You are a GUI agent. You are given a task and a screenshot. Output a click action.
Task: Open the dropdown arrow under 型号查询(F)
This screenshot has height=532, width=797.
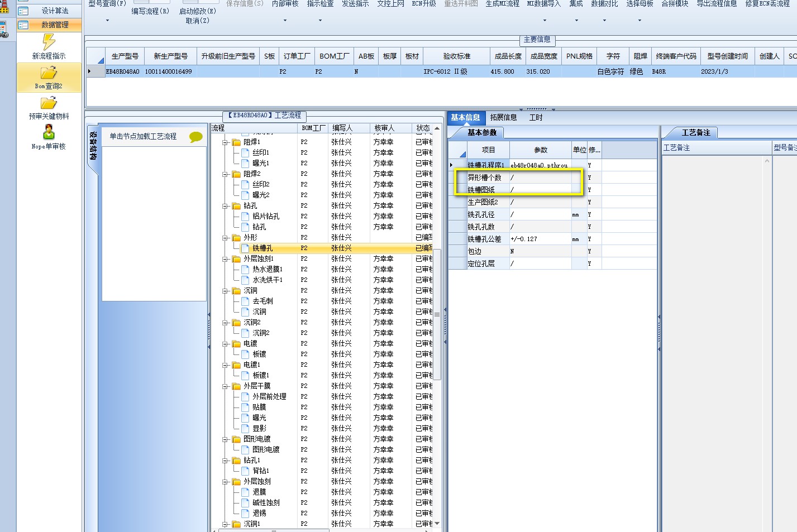[107, 21]
